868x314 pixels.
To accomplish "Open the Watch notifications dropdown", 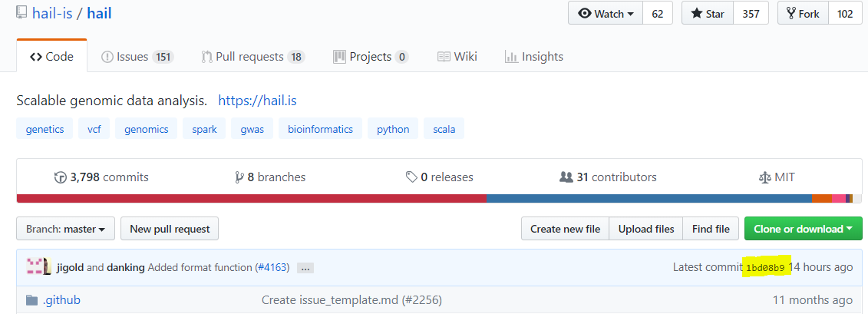I will tap(606, 14).
